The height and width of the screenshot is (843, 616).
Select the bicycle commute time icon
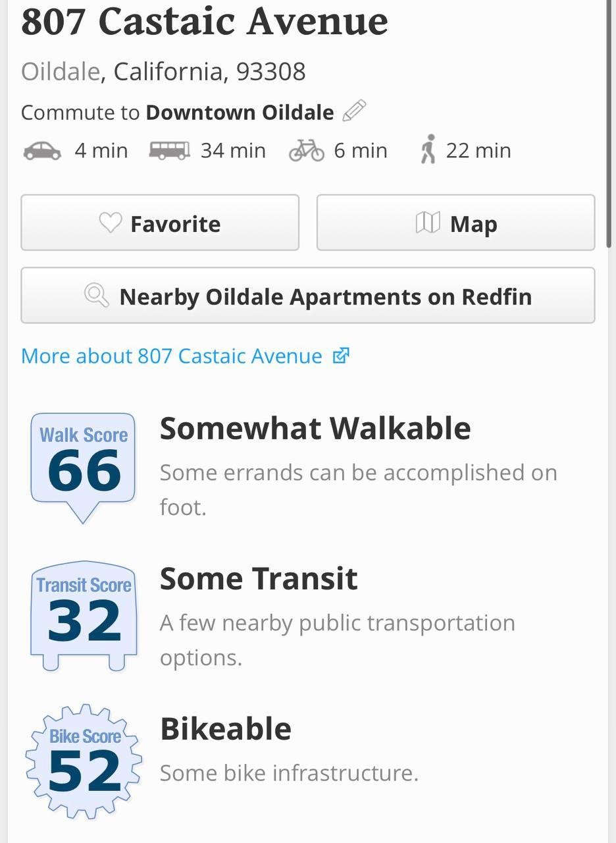point(307,151)
